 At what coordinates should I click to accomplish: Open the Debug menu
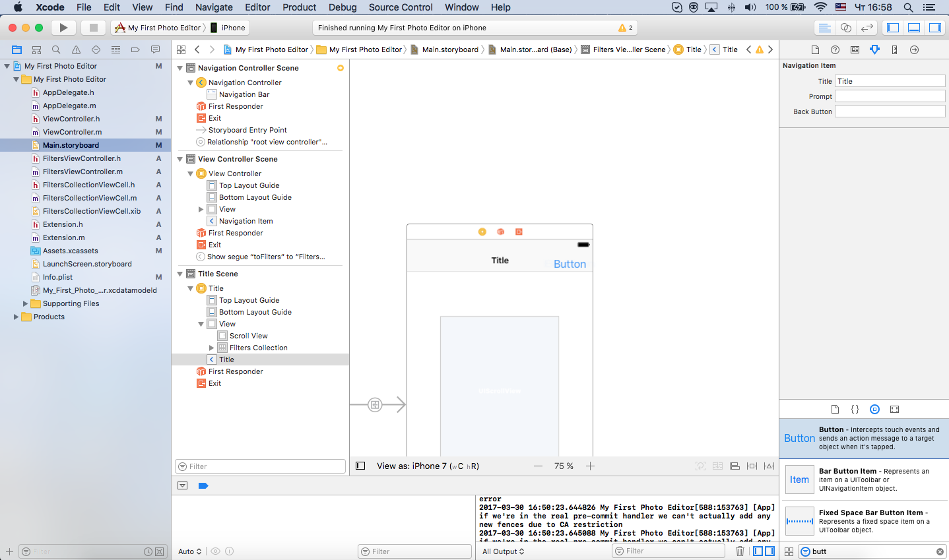pyautogui.click(x=343, y=7)
